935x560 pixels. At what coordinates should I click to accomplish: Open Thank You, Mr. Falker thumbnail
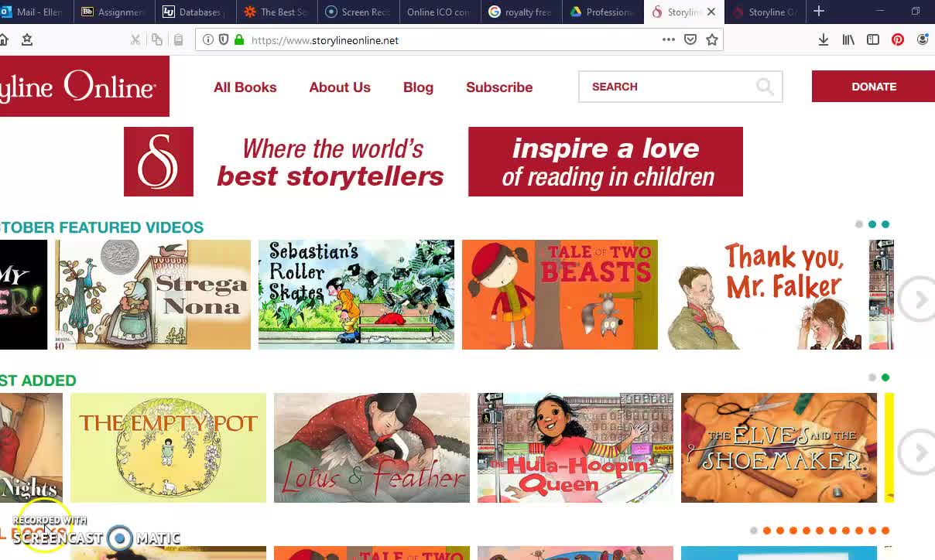pos(763,295)
